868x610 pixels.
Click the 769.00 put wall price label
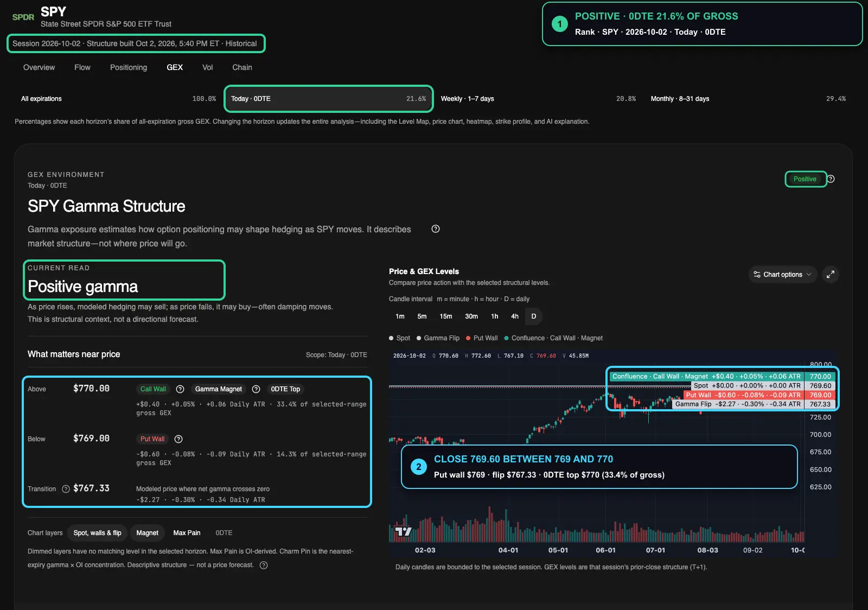[x=820, y=395]
